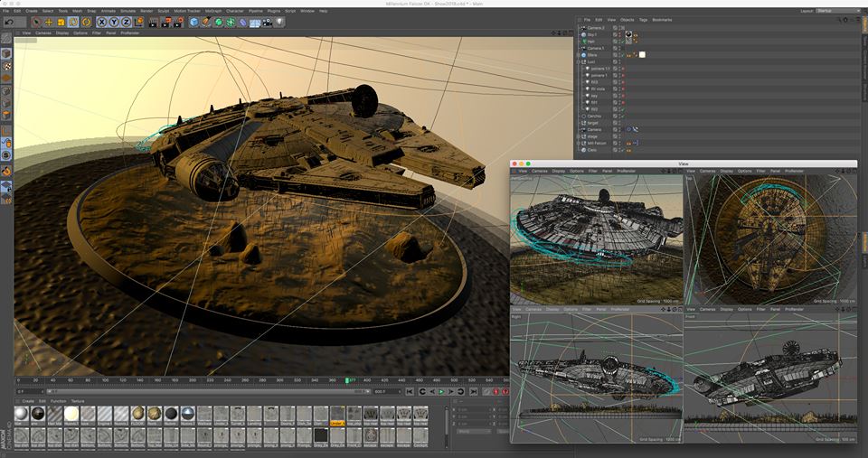Click the Deformer object icon
The height and width of the screenshot is (458, 868).
pos(242,22)
